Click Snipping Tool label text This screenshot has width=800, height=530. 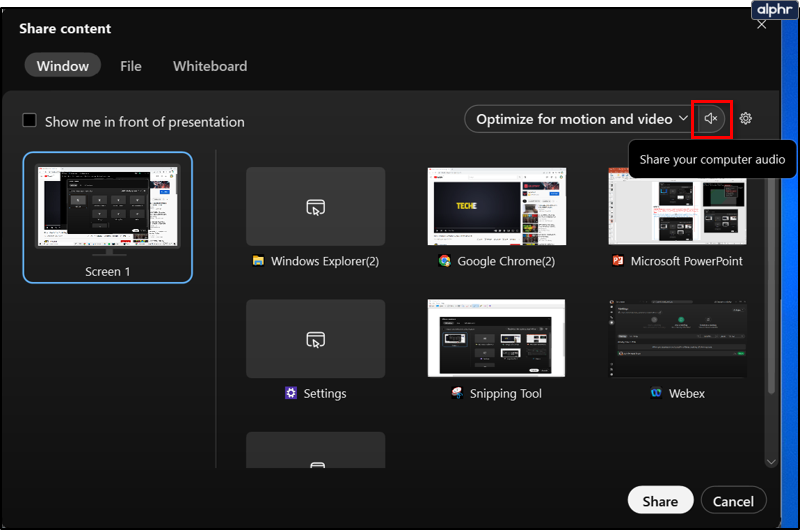pyautogui.click(x=506, y=393)
